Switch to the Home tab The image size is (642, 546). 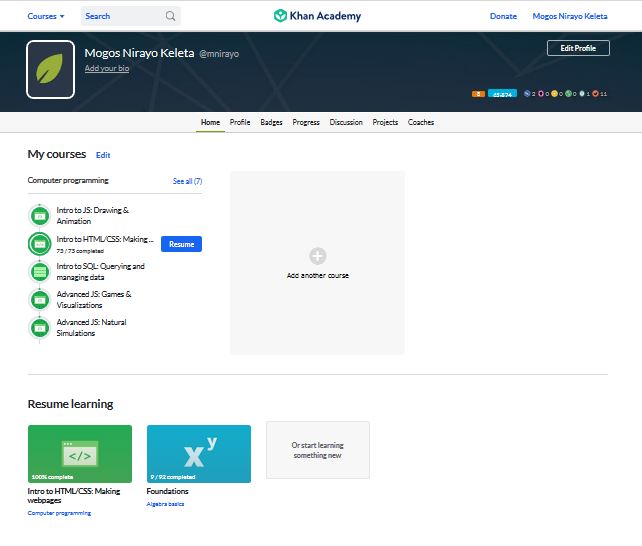[x=210, y=122]
